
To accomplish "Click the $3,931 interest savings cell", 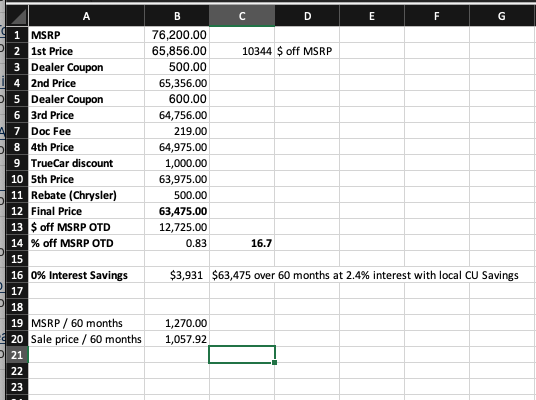I will 177,275.
